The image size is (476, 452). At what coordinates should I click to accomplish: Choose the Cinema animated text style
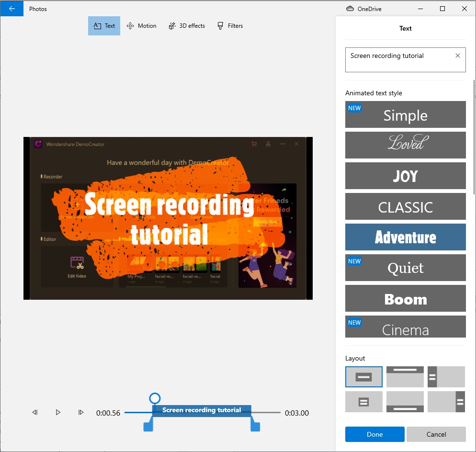(405, 327)
